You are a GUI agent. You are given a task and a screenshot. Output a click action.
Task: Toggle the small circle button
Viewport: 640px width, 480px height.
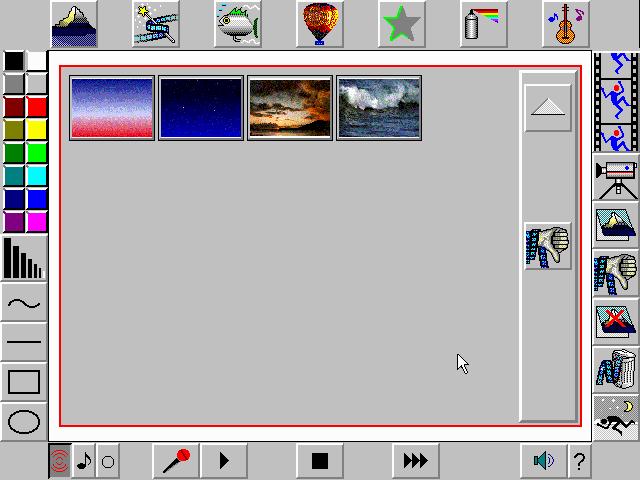point(108,461)
